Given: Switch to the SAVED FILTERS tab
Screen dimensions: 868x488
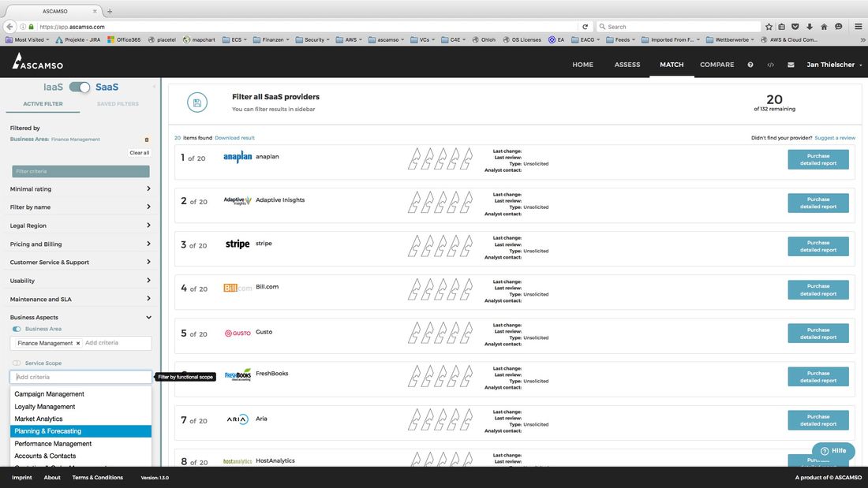Looking at the screenshot, I should [118, 104].
